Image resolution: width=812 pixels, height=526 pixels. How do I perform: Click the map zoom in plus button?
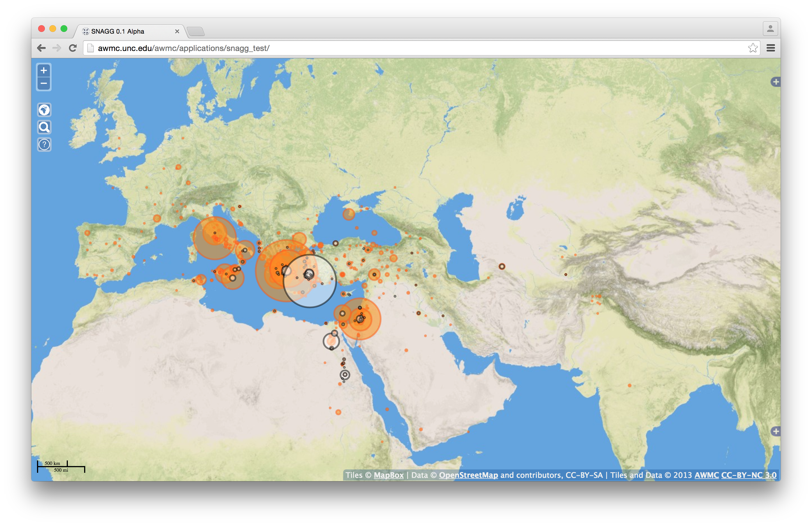[44, 71]
